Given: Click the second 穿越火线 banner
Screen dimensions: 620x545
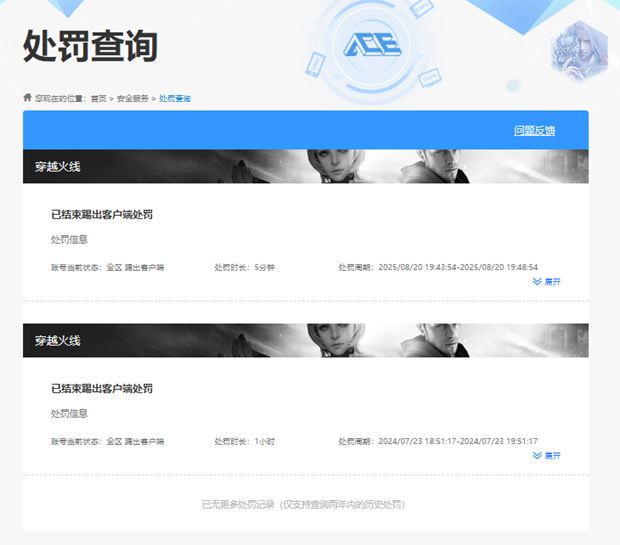Looking at the screenshot, I should click(x=306, y=341).
